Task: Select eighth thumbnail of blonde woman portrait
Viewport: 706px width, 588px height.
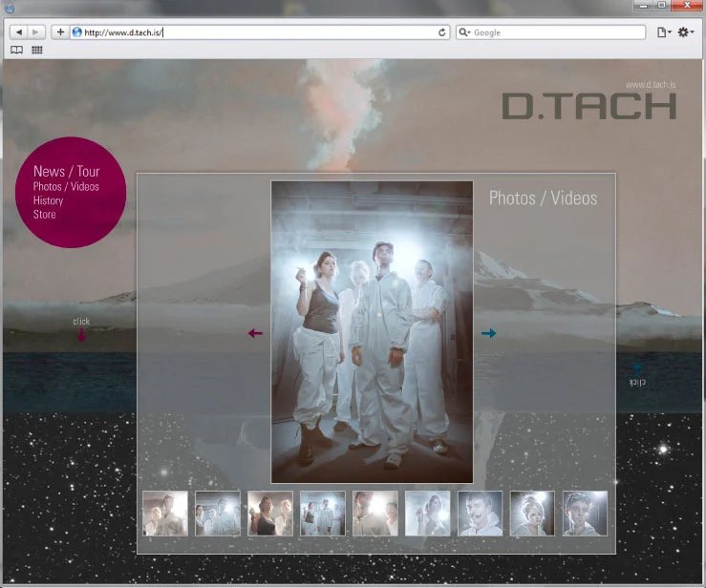Action: coord(532,514)
